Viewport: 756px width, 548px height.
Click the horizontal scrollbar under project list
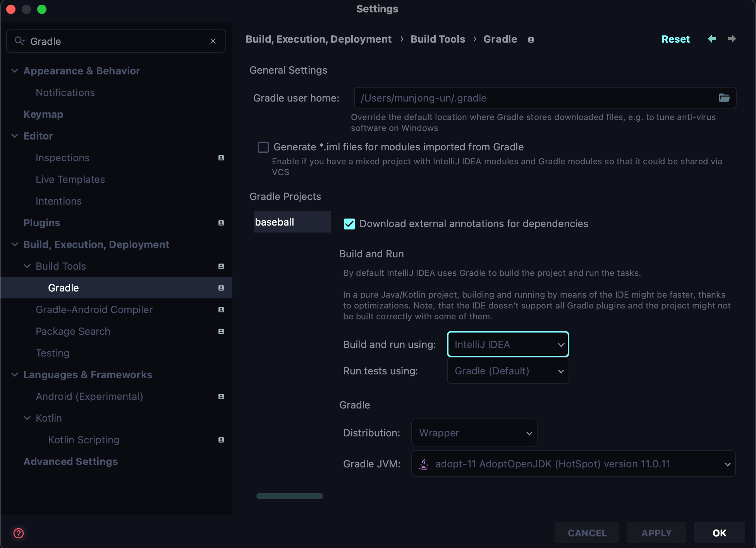click(x=289, y=496)
